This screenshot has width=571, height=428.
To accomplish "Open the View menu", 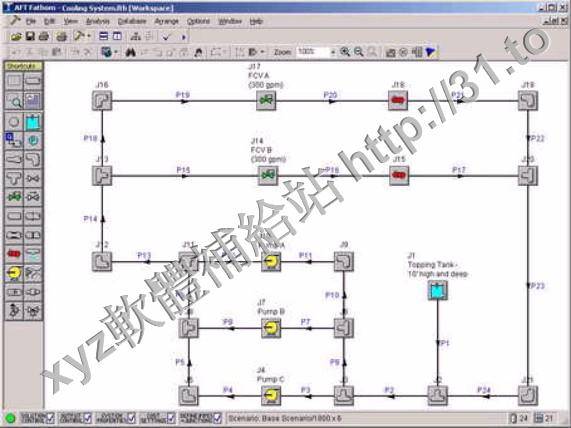I will [x=70, y=21].
